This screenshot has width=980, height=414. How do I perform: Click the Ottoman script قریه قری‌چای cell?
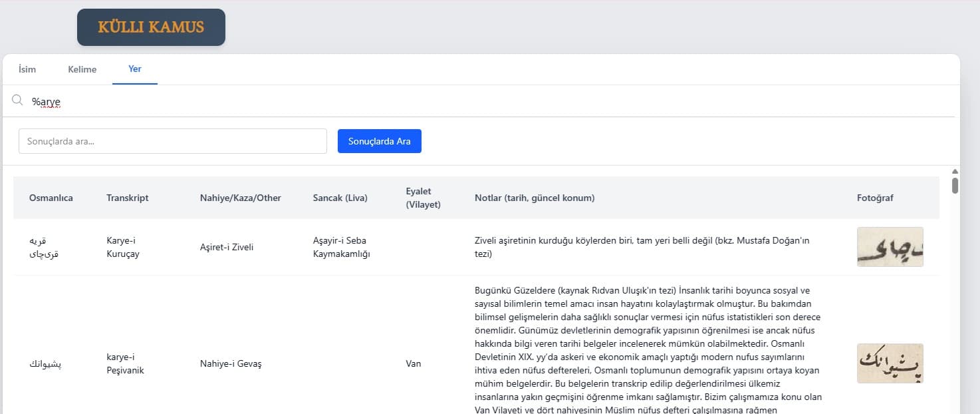44,247
